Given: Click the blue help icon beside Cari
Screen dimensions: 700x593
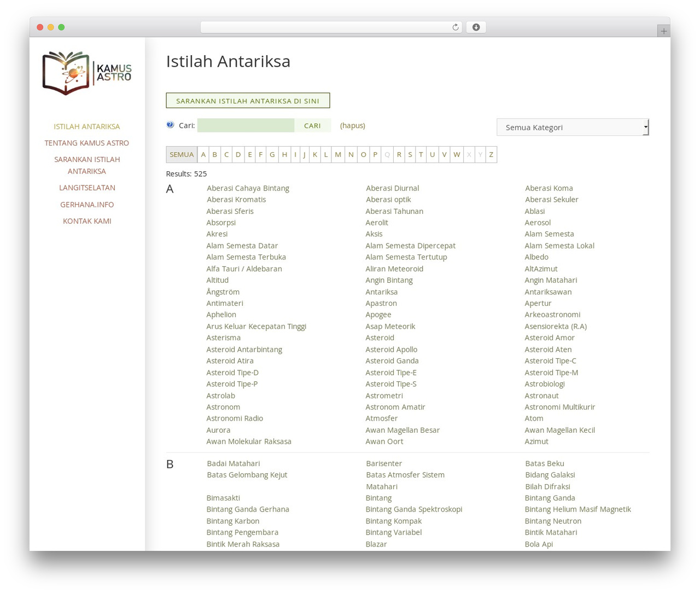Looking at the screenshot, I should click(170, 125).
